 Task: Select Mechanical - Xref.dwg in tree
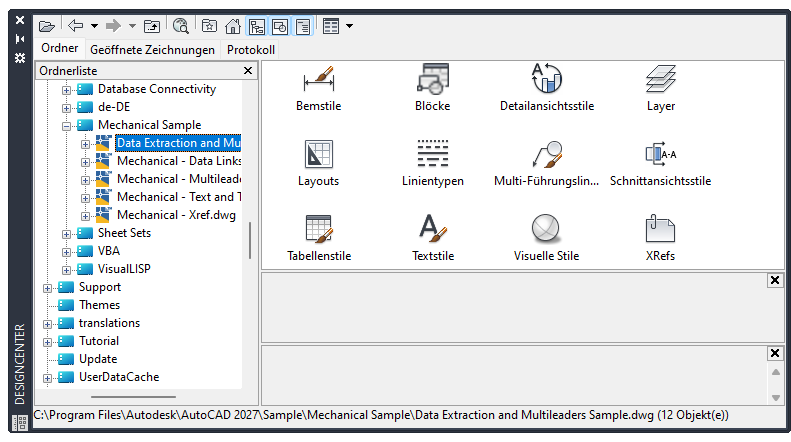(x=176, y=215)
